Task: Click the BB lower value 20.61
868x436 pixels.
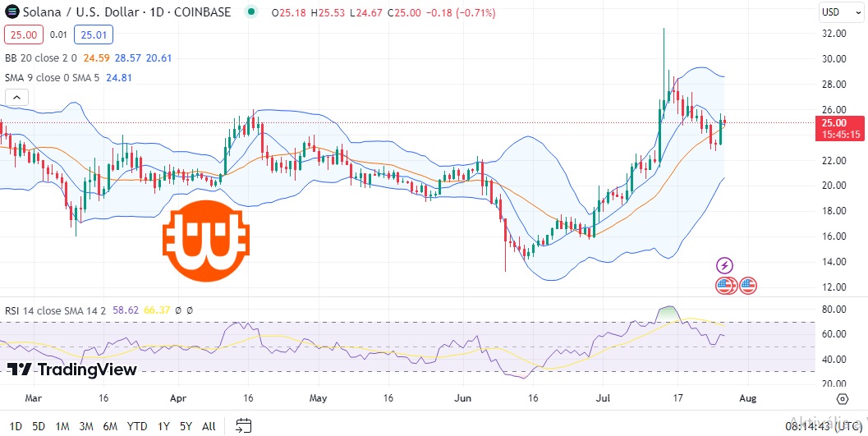Action: 158,57
